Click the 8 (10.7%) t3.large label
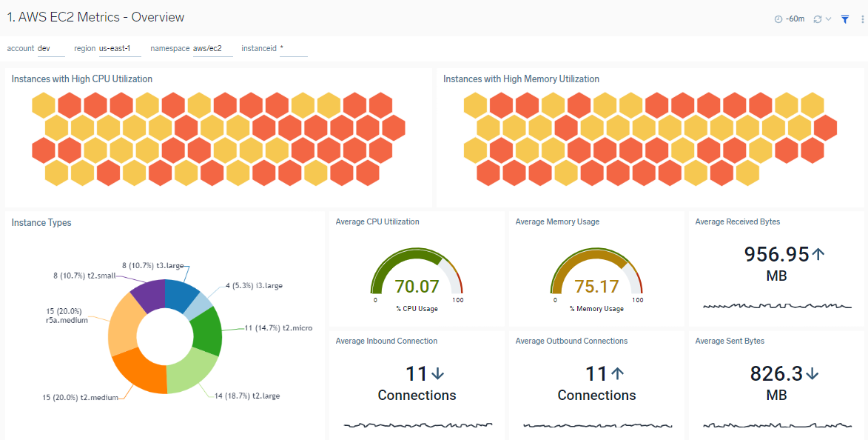This screenshot has width=868, height=440. click(152, 266)
